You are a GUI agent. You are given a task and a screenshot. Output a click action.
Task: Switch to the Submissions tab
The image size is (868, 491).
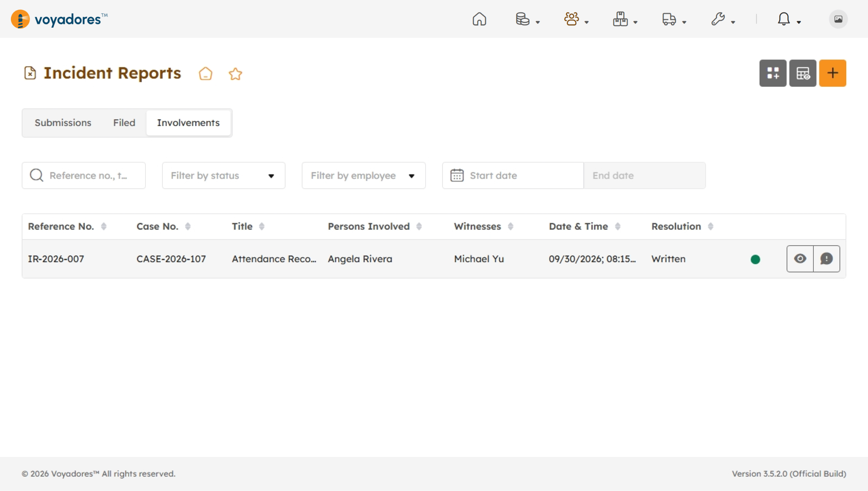[x=63, y=122]
